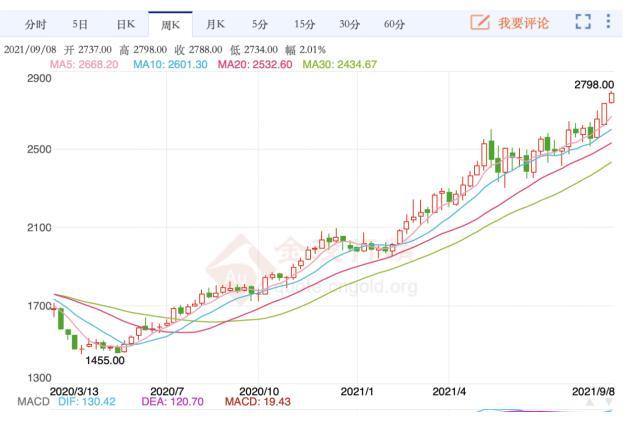This screenshot has height=428, width=628.
Task: Click the 2500 y-axis label
Action: pyautogui.click(x=39, y=149)
